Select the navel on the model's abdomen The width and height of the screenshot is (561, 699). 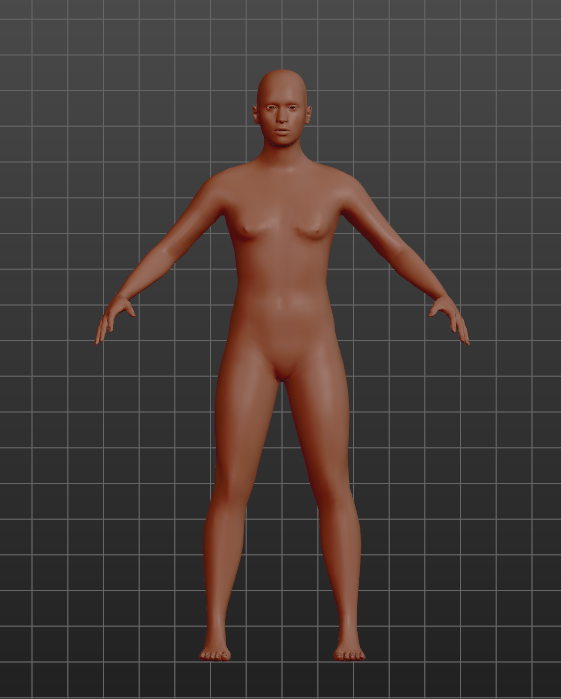[x=280, y=303]
